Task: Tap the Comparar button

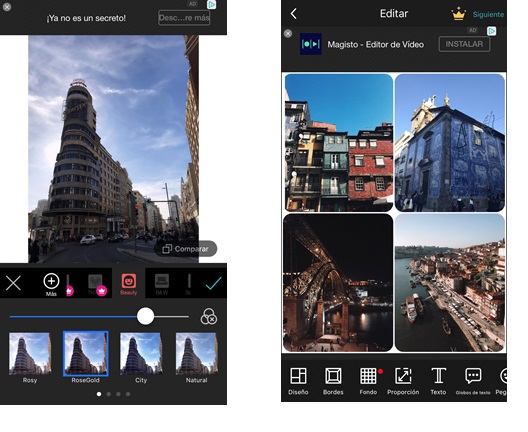Action: [186, 249]
